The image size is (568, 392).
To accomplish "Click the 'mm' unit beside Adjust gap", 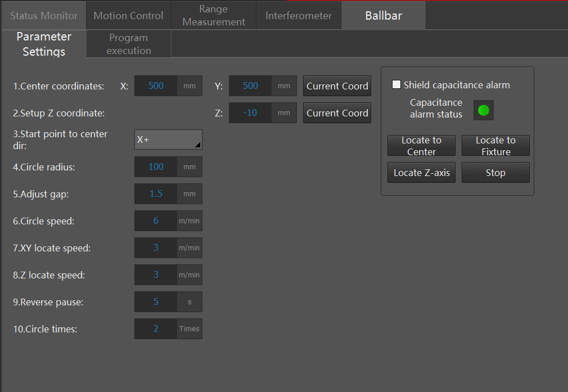I will pos(190,194).
